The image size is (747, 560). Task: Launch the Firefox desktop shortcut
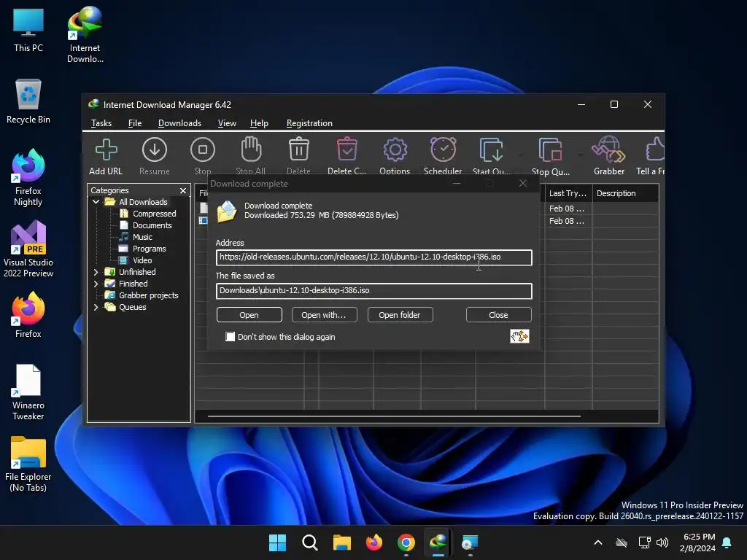[x=28, y=315]
